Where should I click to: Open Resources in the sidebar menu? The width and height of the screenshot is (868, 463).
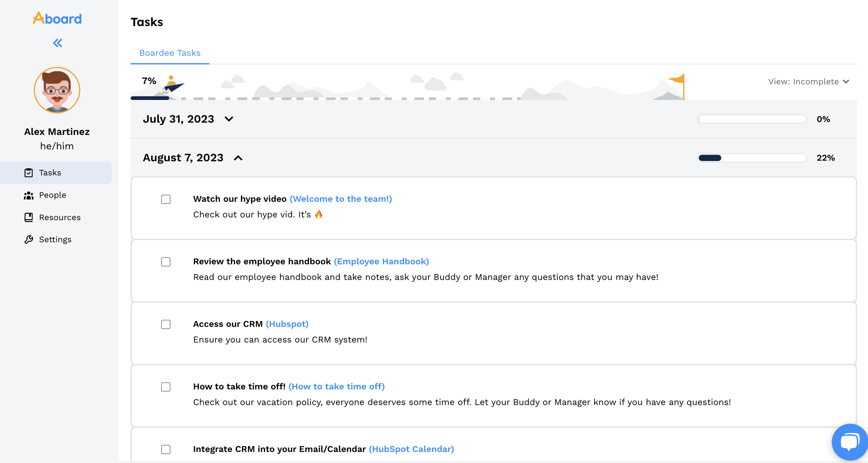60,217
